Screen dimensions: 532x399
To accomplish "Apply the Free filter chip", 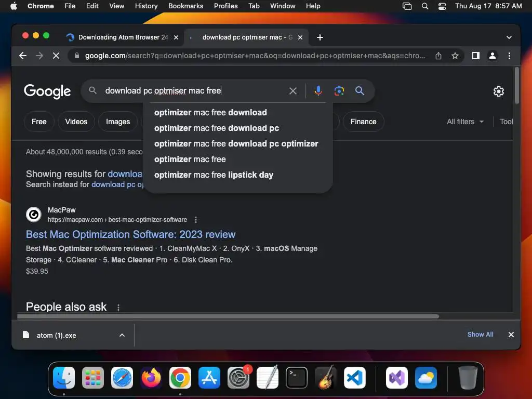I will coord(39,122).
